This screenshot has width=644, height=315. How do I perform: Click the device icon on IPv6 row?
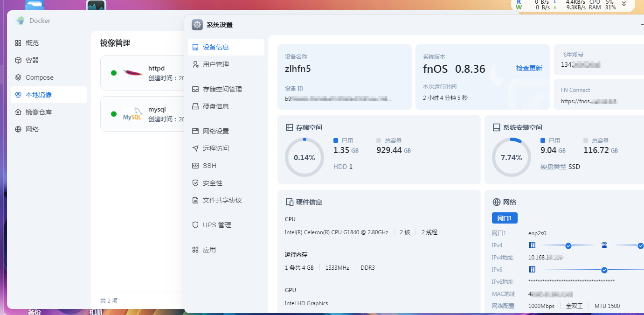coord(532,269)
